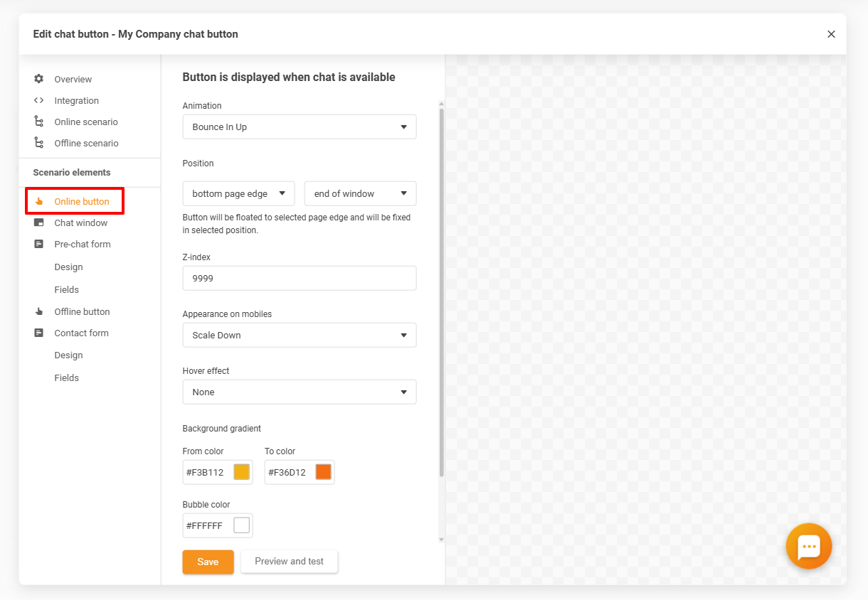Select Fields under Contact form
This screenshot has height=600, width=868.
pyautogui.click(x=66, y=377)
